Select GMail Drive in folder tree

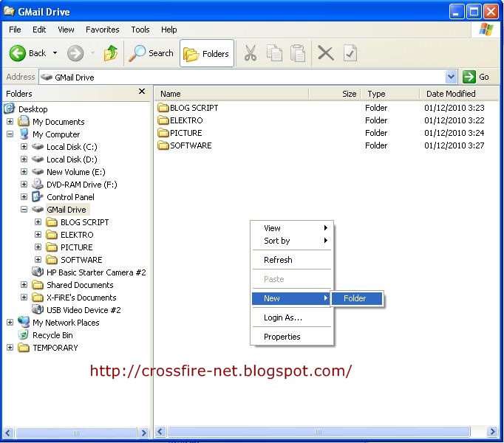(x=67, y=210)
